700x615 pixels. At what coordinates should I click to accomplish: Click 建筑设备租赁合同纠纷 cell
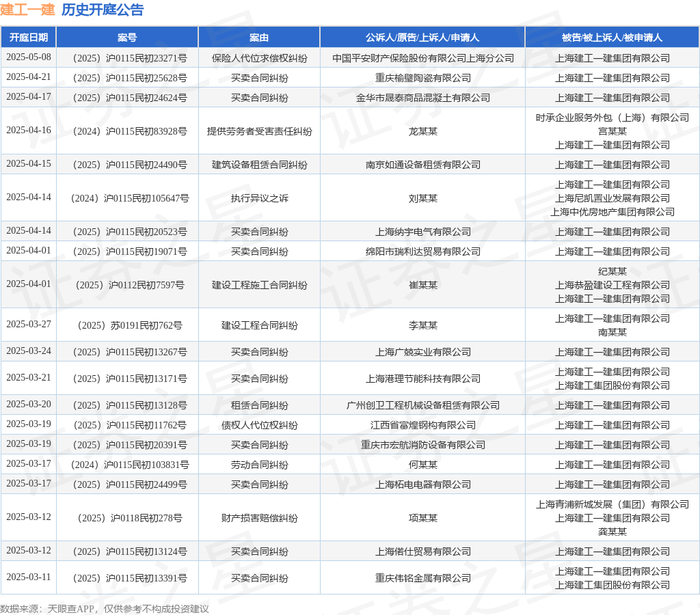click(259, 165)
